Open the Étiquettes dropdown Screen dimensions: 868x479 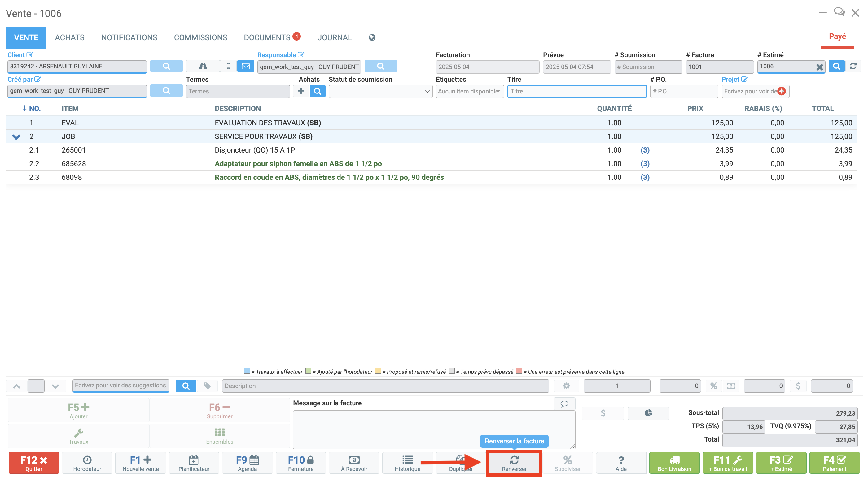[469, 91]
